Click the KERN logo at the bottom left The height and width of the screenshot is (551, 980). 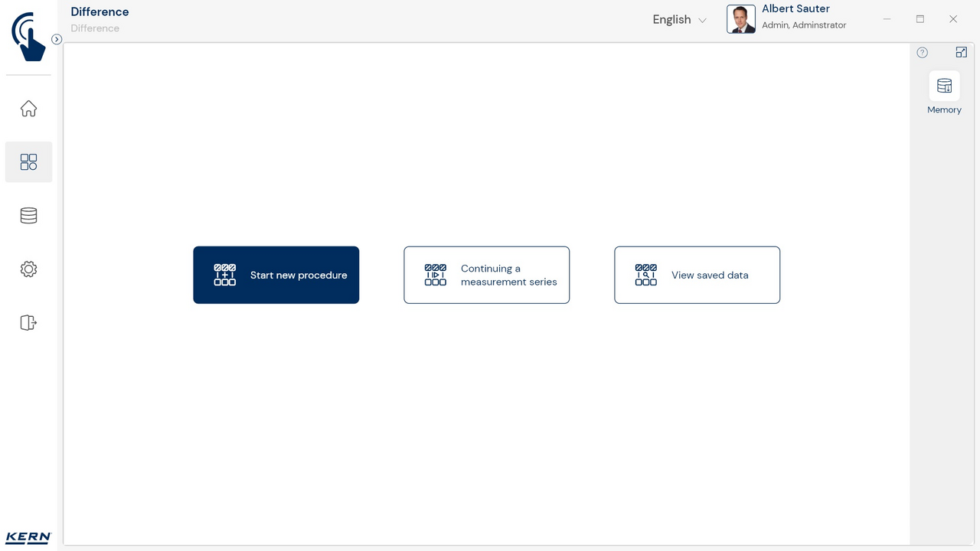coord(28,537)
